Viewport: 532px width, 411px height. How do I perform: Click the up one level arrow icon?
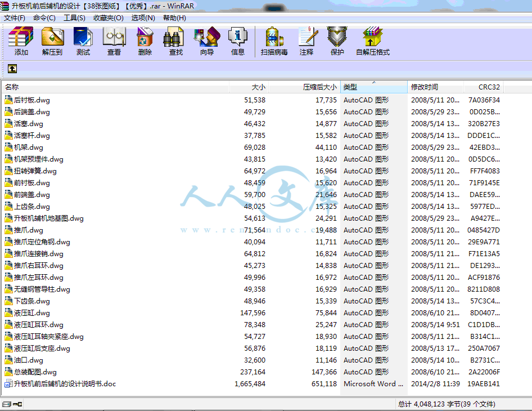12,69
